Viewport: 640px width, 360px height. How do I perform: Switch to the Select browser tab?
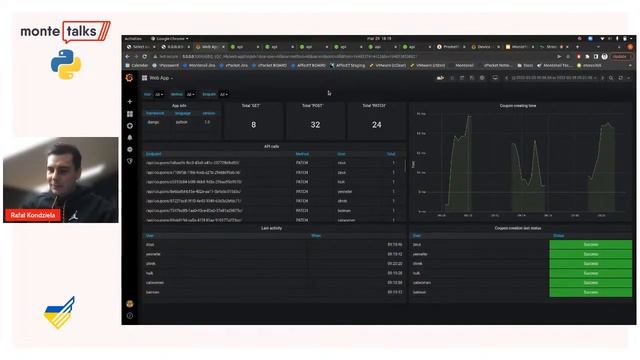[x=141, y=47]
